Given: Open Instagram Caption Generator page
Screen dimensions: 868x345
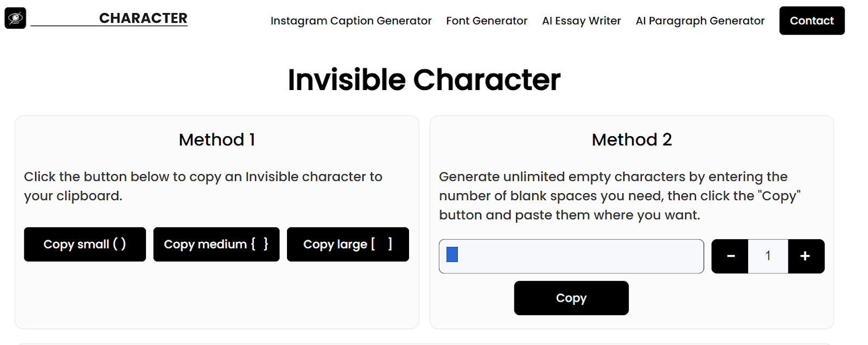Looking at the screenshot, I should (351, 21).
